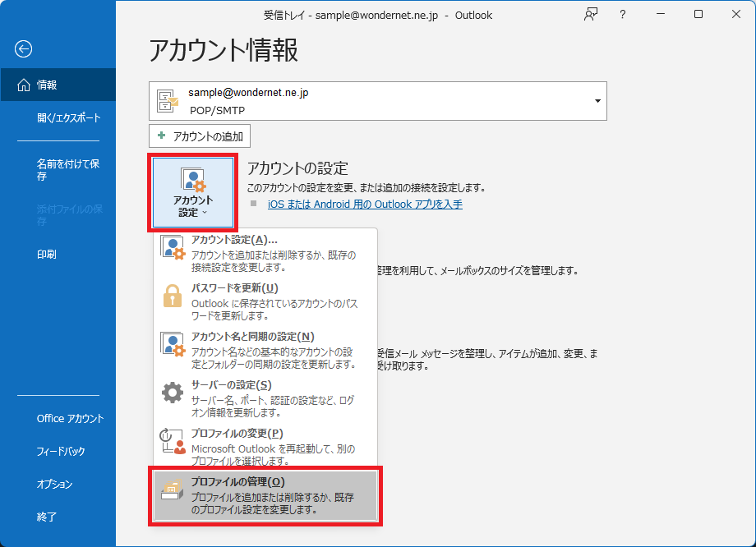Maximize the Outlook window
This screenshot has width=756, height=547.
(698, 15)
